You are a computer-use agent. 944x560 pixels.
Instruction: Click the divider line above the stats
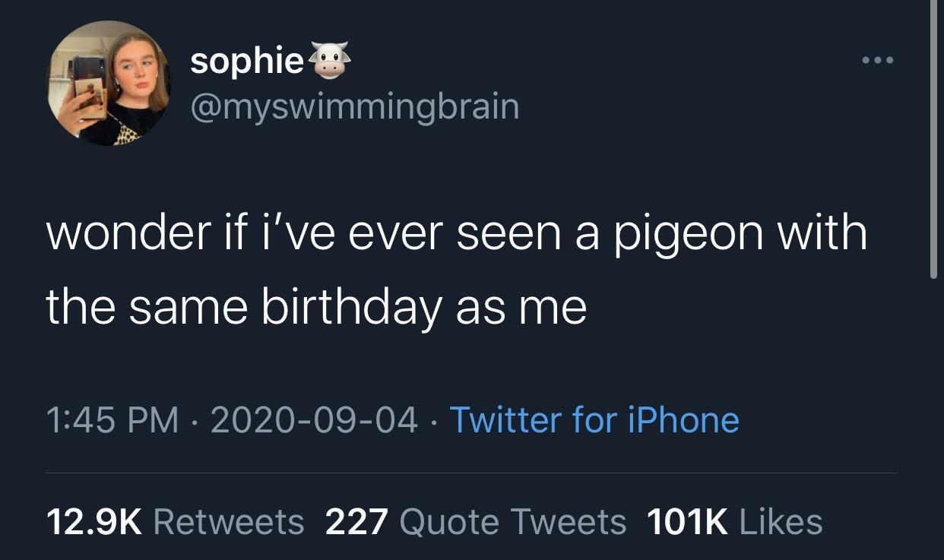pos(471,473)
